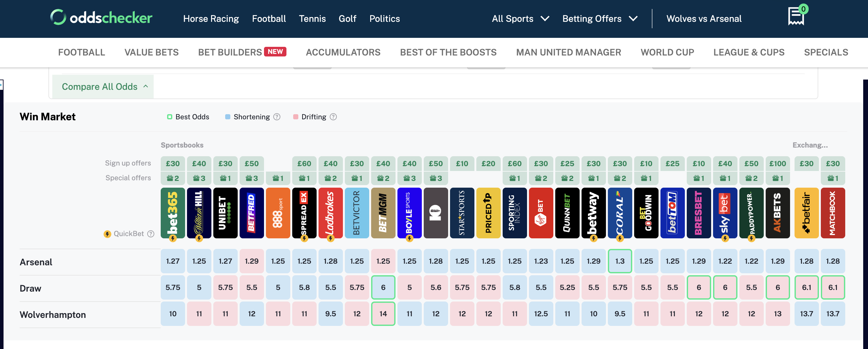The width and height of the screenshot is (868, 349).
Task: Click the Coral bookmaker logo
Action: tap(620, 213)
